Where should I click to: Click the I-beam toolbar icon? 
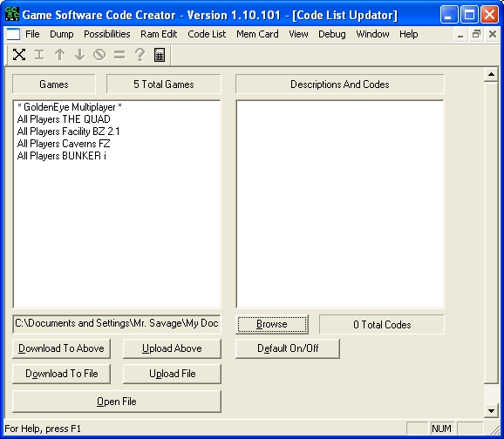coord(39,55)
